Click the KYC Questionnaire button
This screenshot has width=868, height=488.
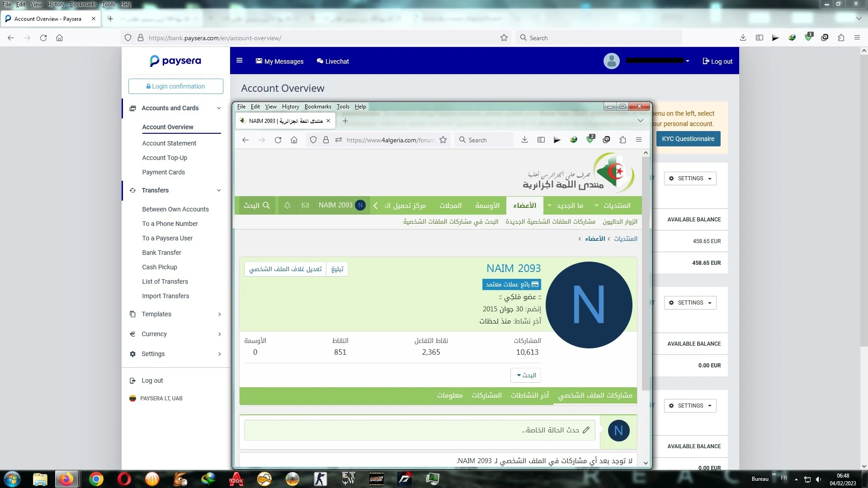(x=688, y=139)
